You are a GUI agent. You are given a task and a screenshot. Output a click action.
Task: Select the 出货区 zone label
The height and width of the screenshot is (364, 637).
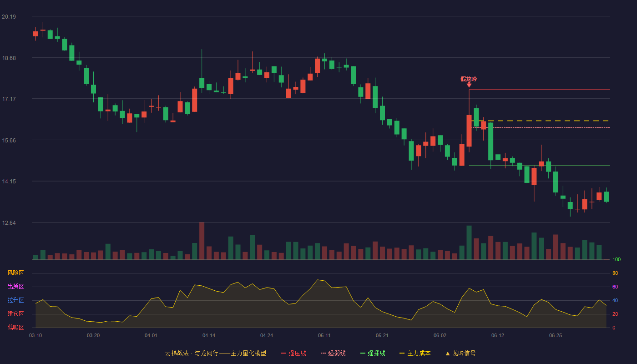point(15,287)
